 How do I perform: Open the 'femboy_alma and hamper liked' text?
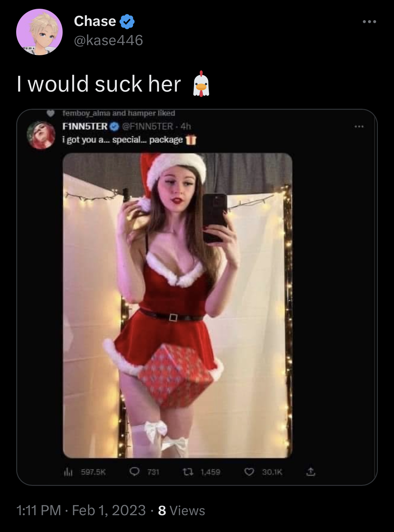pos(119,113)
